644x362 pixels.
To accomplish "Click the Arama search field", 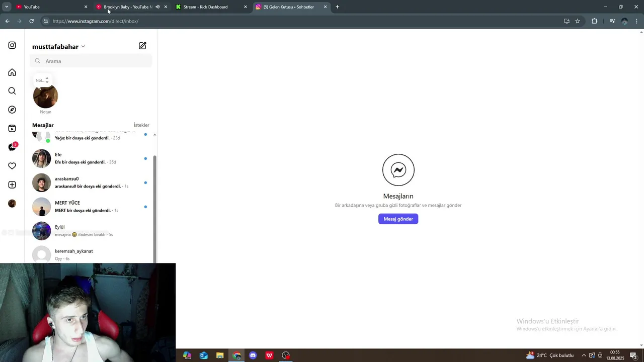I will pos(91,61).
